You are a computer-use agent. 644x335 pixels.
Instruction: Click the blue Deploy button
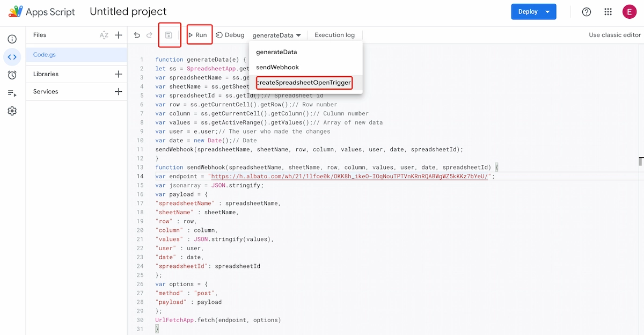533,12
